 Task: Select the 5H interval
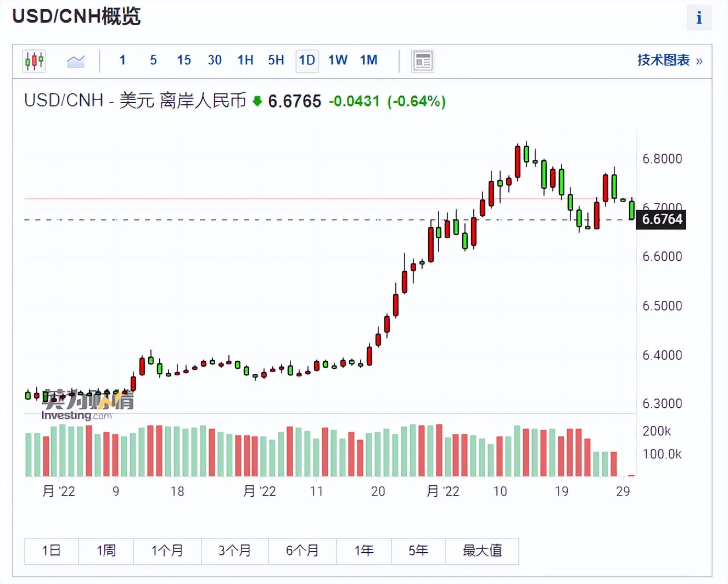(276, 60)
